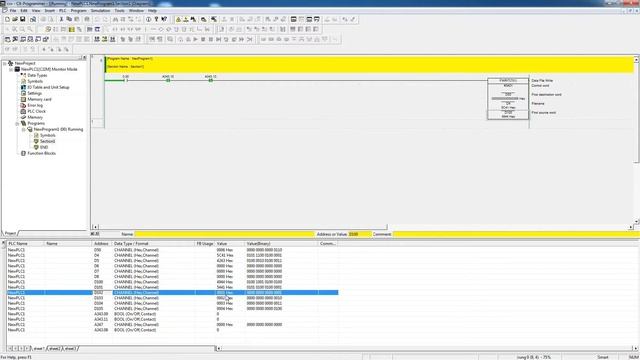
Task: Copy selection using the Copy icon
Action: (69, 19)
